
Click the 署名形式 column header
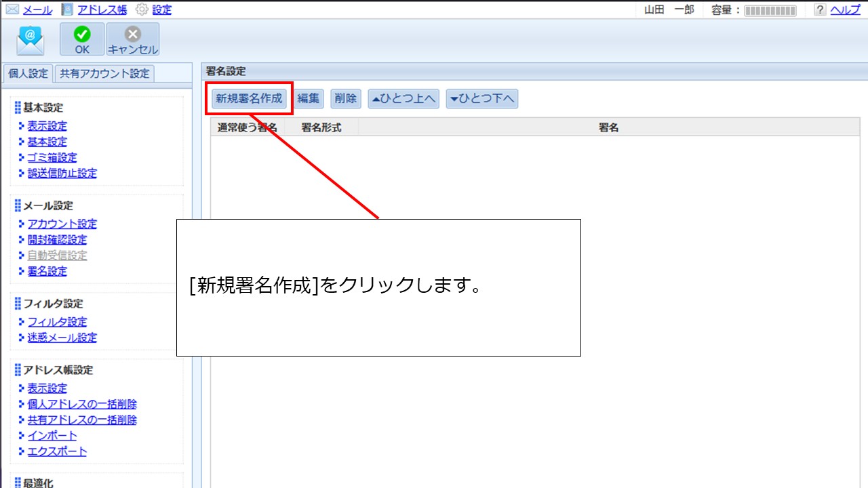(x=321, y=127)
